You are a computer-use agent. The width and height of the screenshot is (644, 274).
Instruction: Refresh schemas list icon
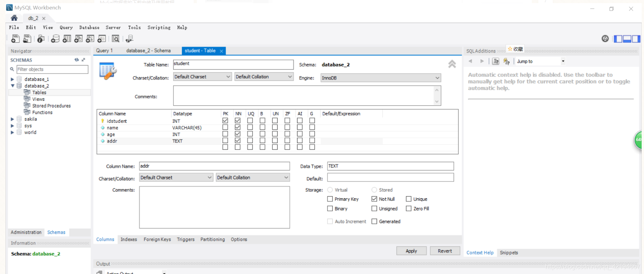[x=77, y=60]
